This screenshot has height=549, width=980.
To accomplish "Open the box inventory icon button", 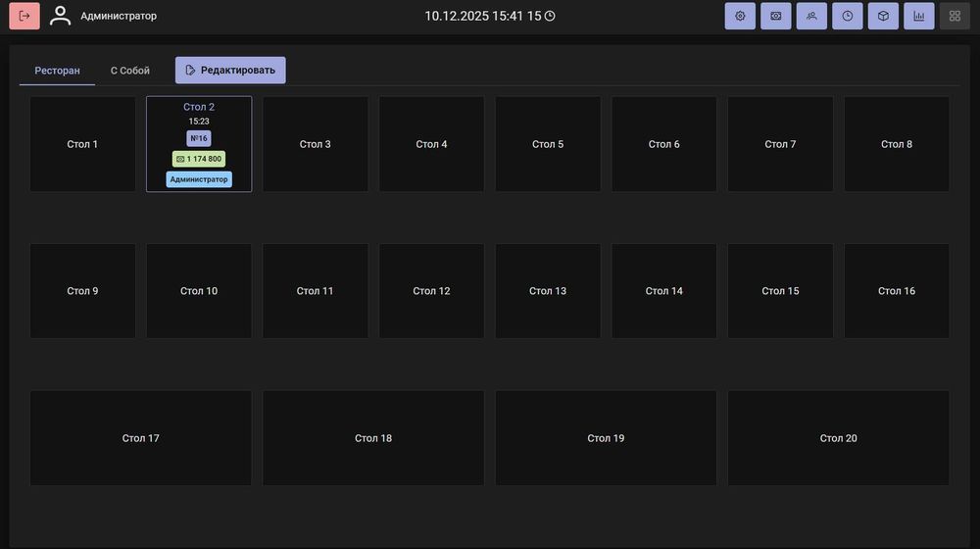I will pos(883,16).
